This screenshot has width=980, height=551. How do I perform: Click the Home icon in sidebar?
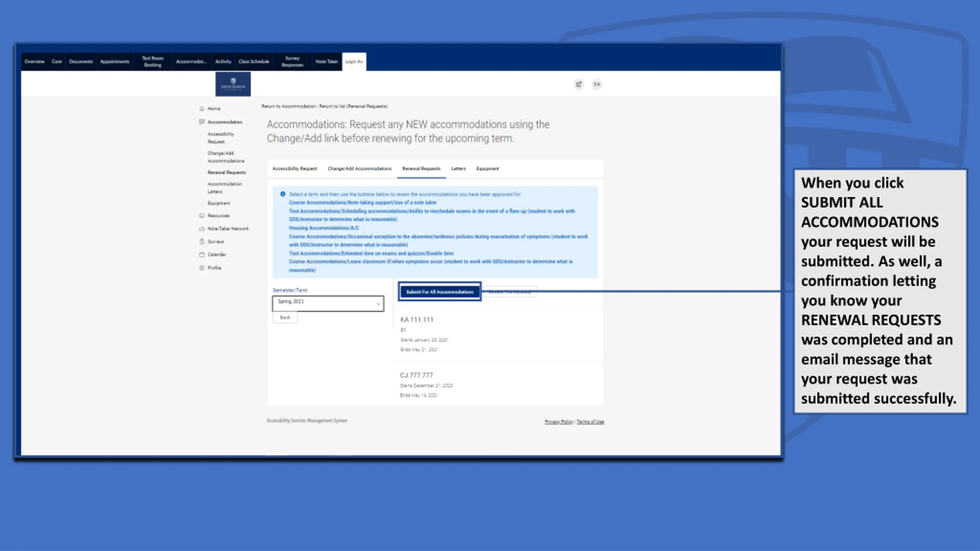pos(202,109)
